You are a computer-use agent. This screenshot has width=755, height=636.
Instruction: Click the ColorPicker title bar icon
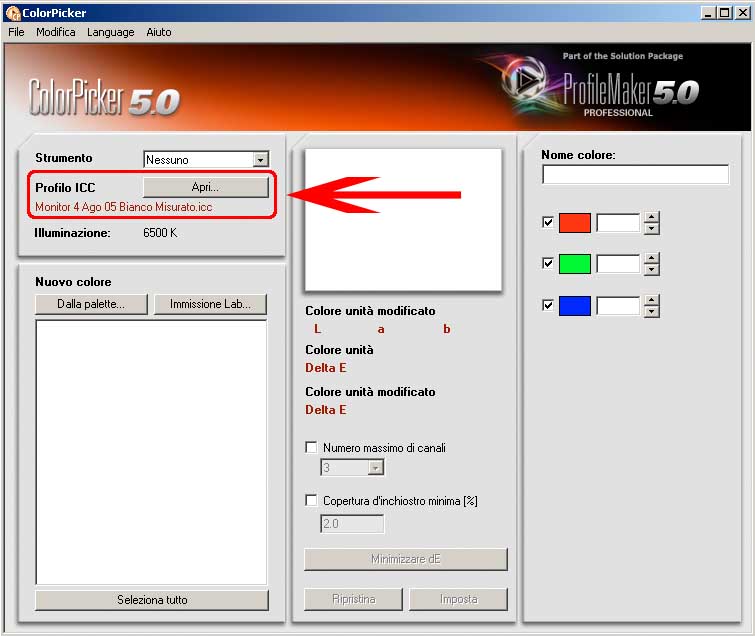coord(13,13)
